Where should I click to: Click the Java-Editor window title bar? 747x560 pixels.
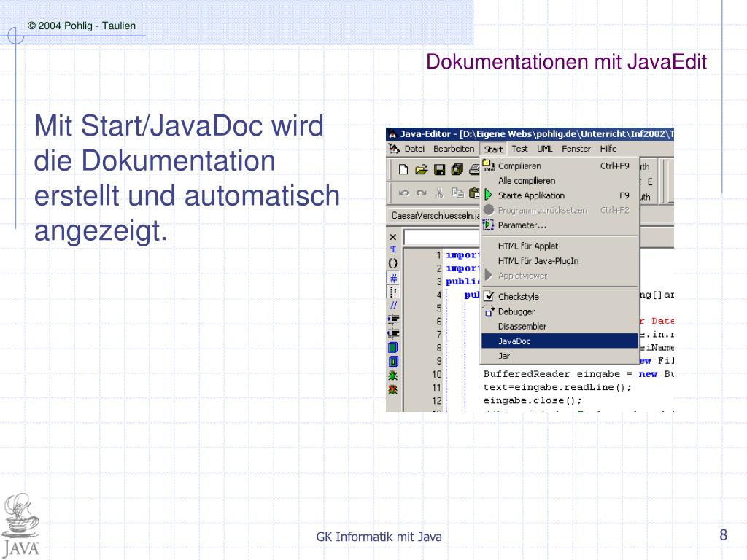point(530,134)
